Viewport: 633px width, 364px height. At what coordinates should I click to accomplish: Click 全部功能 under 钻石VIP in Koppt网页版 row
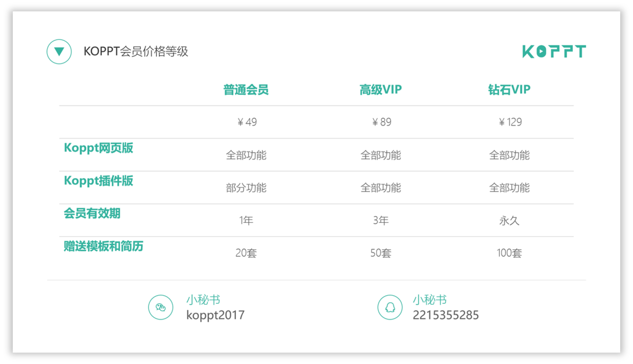(509, 155)
